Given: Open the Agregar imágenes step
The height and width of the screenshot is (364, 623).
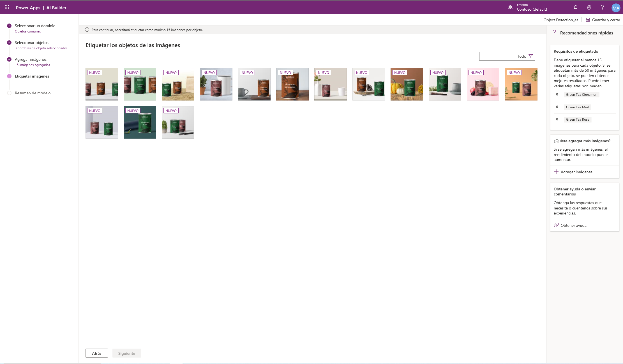Looking at the screenshot, I should pyautogui.click(x=31, y=59).
